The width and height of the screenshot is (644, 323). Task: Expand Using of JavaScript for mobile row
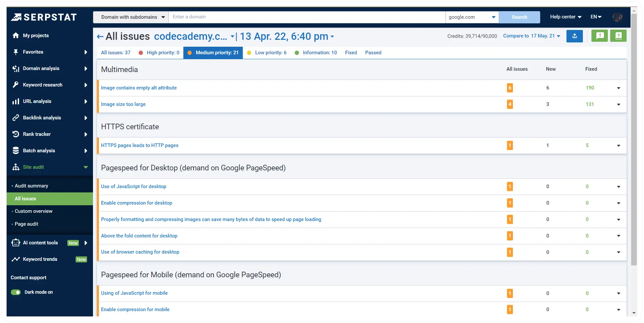point(619,293)
